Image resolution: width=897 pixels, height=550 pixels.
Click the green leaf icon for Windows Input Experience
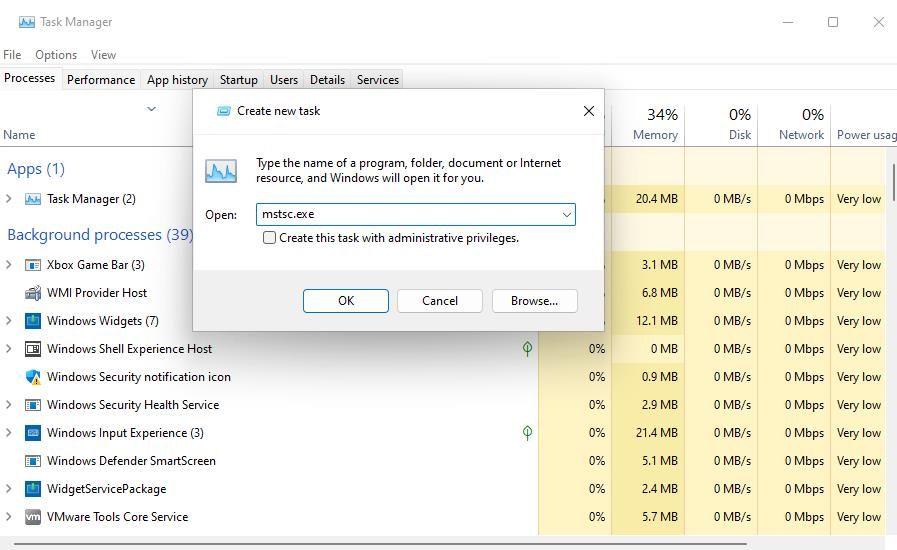(527, 433)
